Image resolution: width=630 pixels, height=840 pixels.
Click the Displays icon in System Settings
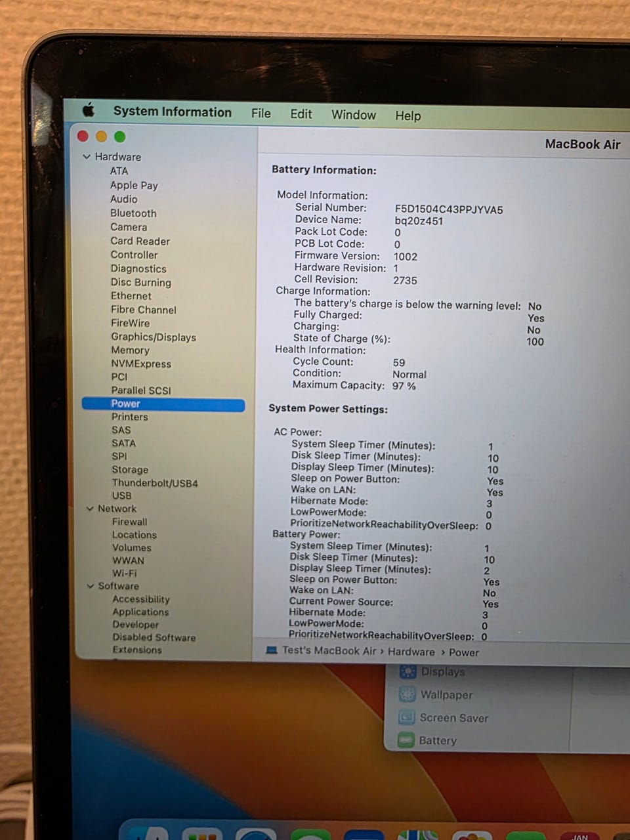click(x=408, y=671)
